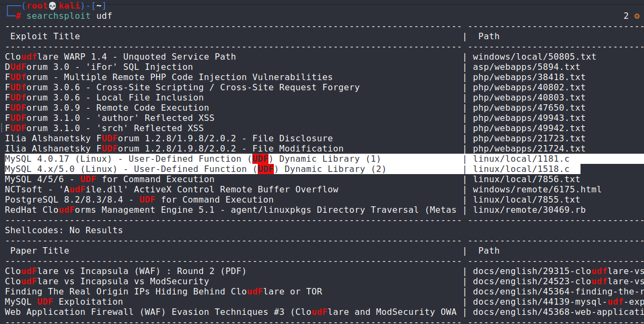Click path 'php/webapps/21723.txt'
The height and width of the screenshot is (324, 644).
pyautogui.click(x=529, y=139)
